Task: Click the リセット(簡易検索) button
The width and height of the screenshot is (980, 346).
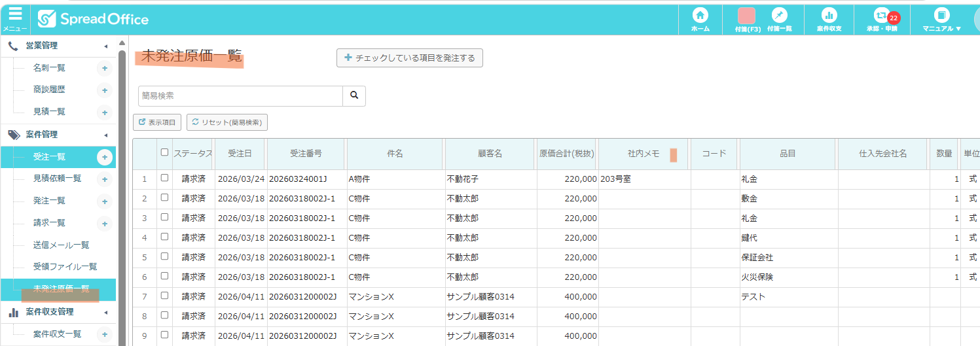Action: [227, 122]
